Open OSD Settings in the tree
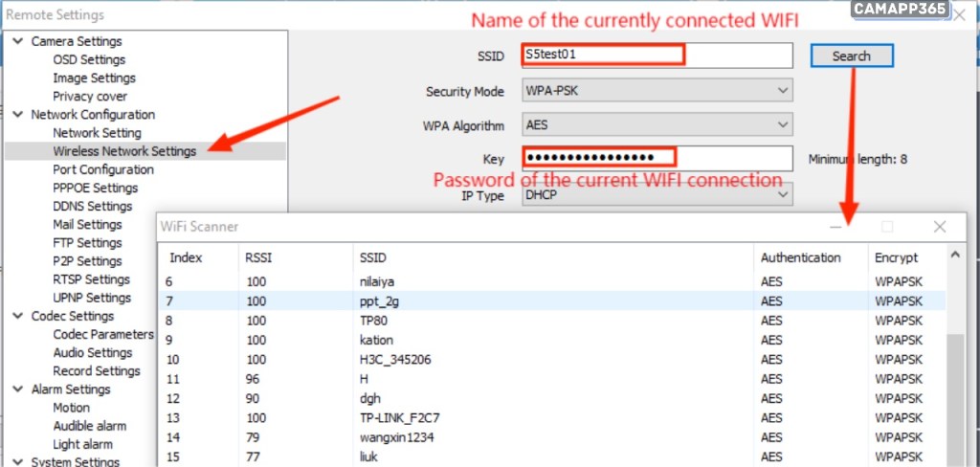The image size is (980, 467). [x=89, y=60]
